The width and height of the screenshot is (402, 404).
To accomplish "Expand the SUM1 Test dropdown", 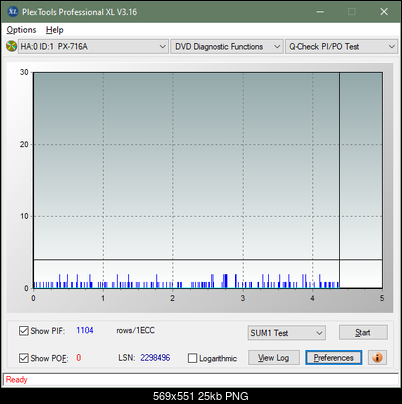I will tap(287, 333).
